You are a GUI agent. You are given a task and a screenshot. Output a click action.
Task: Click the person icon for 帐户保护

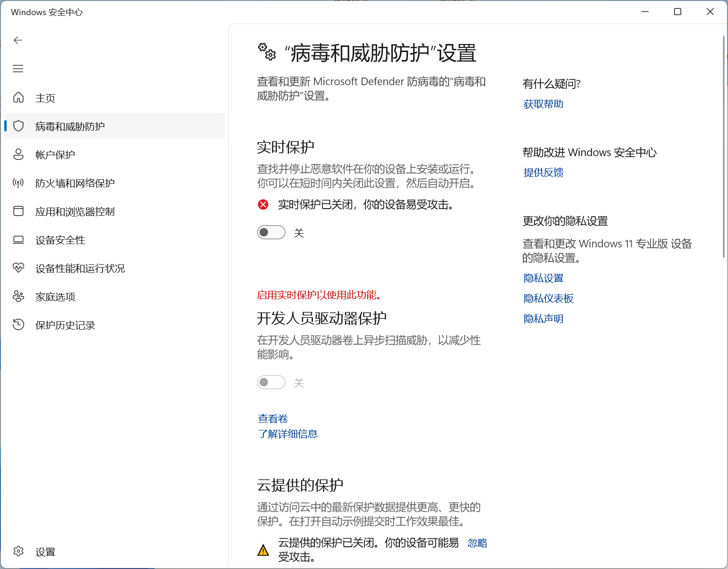pyautogui.click(x=18, y=154)
